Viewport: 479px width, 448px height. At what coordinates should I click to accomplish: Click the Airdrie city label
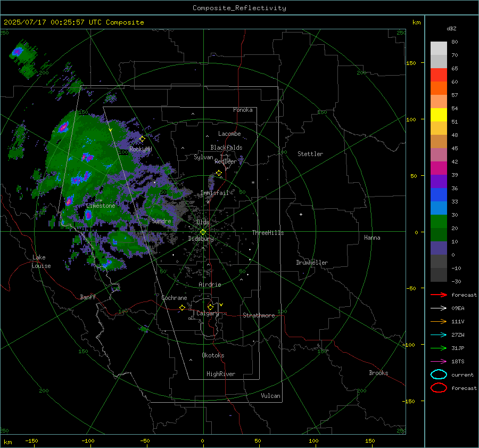click(210, 284)
